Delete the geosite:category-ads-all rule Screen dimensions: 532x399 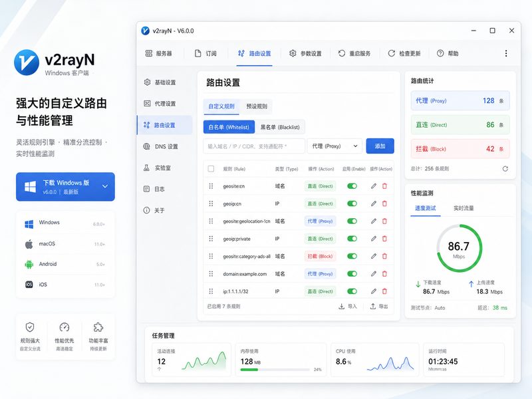(x=384, y=256)
